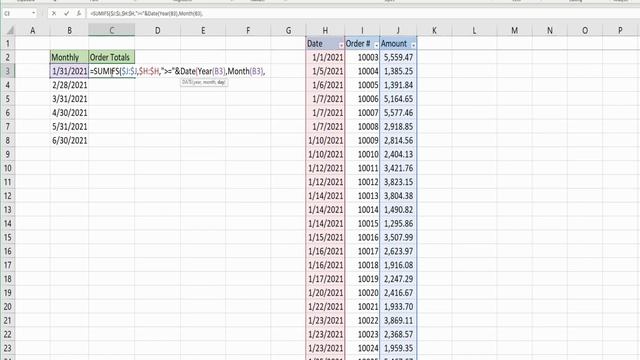Viewport: 640px width, 360px height.
Task: Select column M header
Action: pyautogui.click(x=514, y=30)
